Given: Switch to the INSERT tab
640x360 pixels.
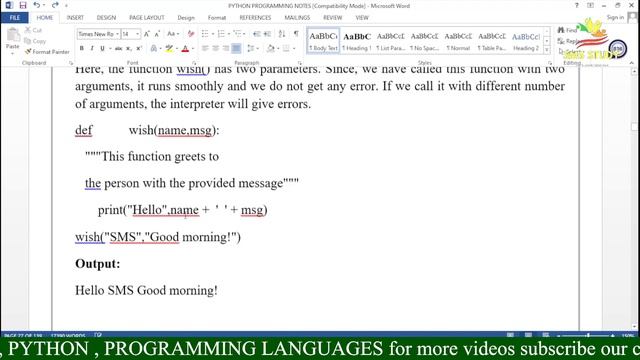Looking at the screenshot, I should (75, 18).
